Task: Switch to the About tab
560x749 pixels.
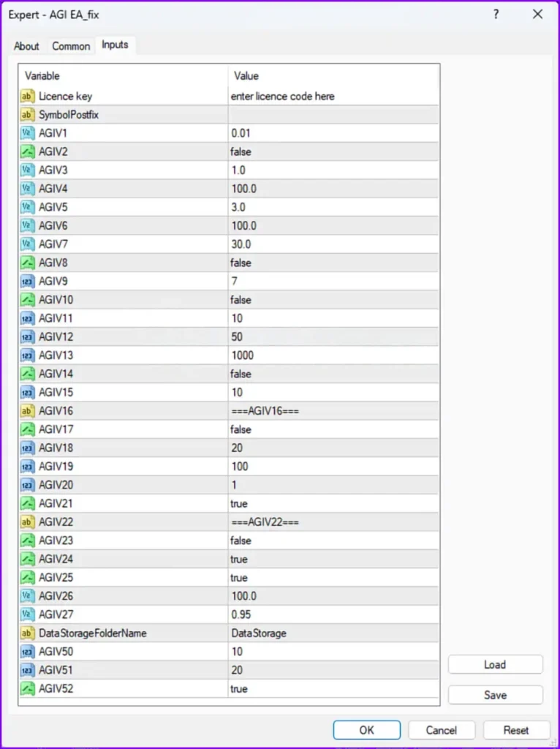Action: pos(26,46)
